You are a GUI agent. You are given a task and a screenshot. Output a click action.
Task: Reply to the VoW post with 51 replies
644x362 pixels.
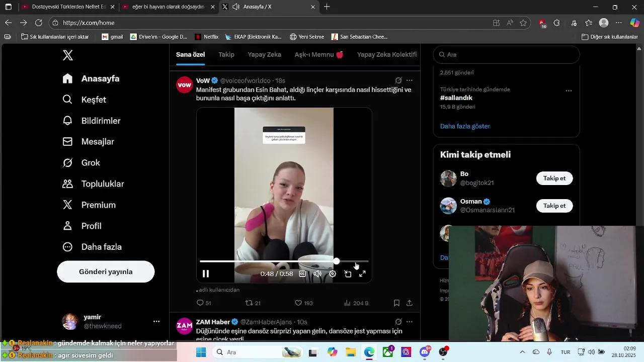pyautogui.click(x=204, y=303)
